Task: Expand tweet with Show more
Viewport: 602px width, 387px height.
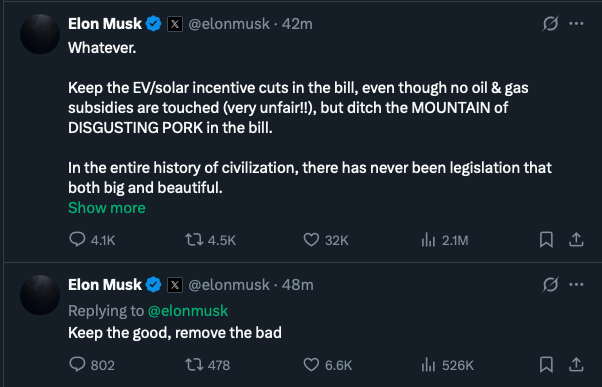Action: click(x=107, y=208)
